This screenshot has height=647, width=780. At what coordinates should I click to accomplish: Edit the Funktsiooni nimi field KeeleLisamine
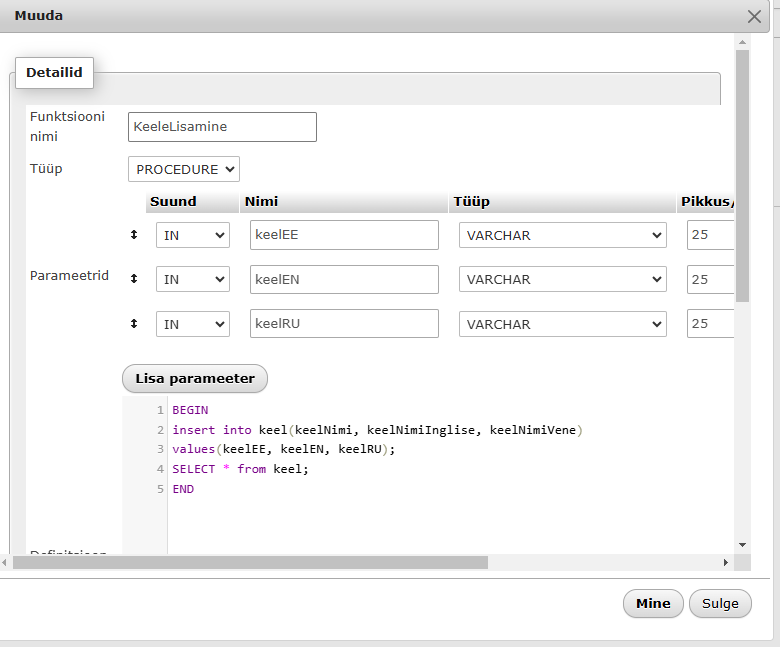222,127
